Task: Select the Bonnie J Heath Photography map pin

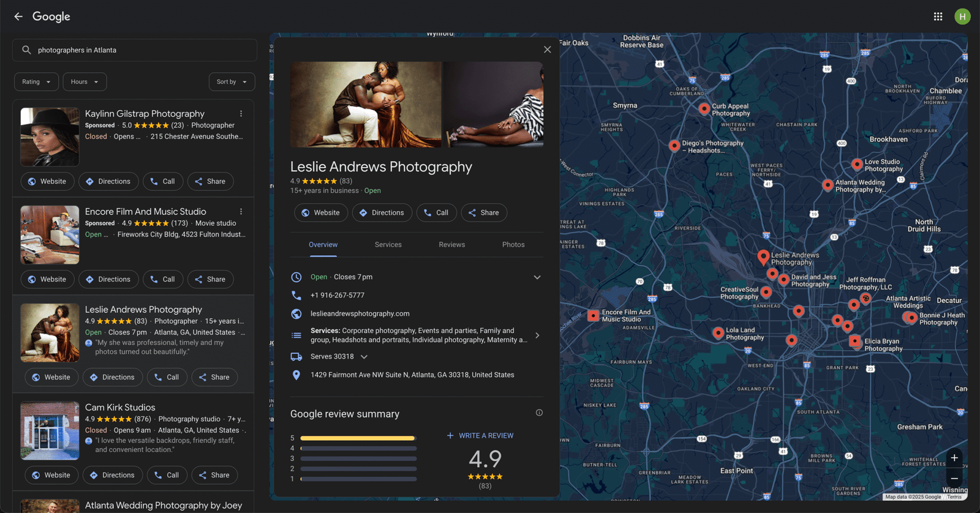Action: [911, 318]
